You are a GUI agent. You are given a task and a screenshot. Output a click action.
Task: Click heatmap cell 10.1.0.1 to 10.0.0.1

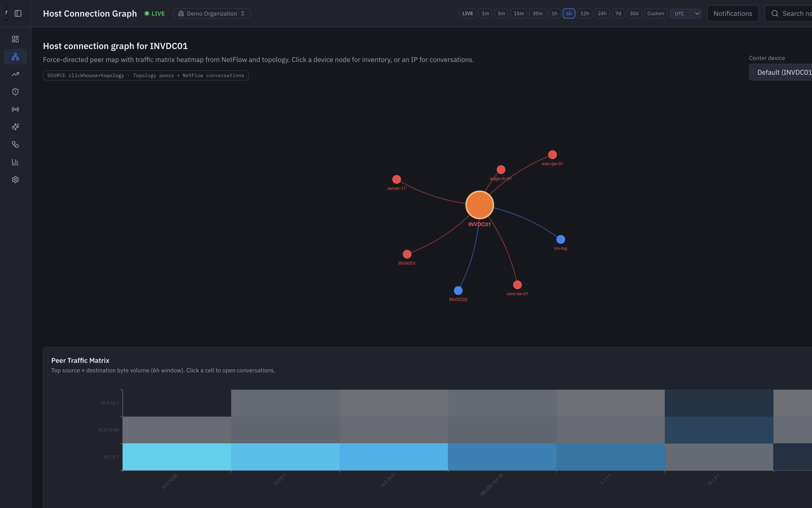click(x=285, y=457)
